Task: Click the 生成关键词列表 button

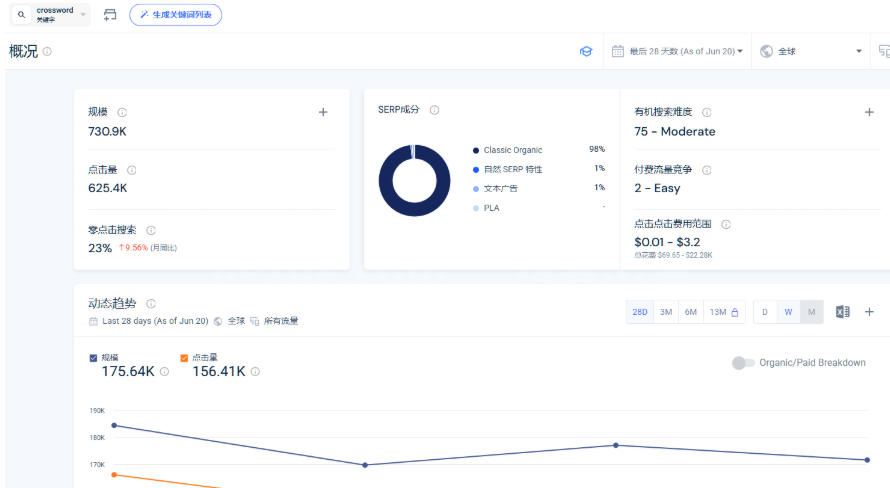Action: 175,15
